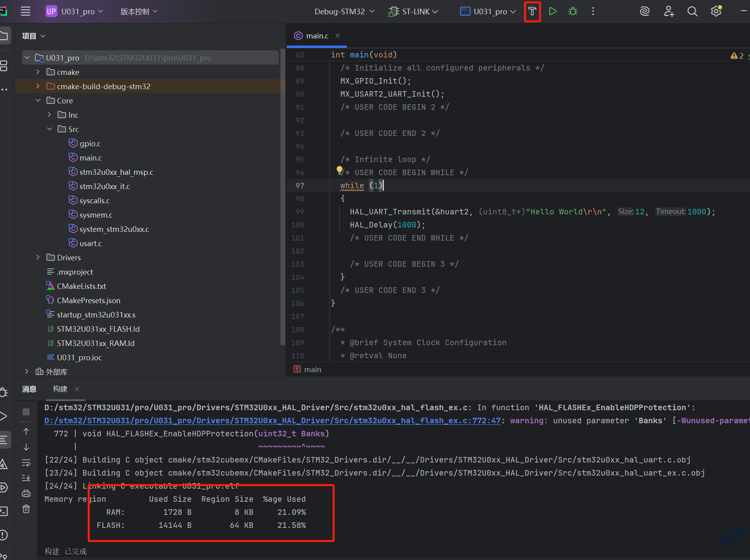Click the AI assistant swirl icon

click(645, 11)
